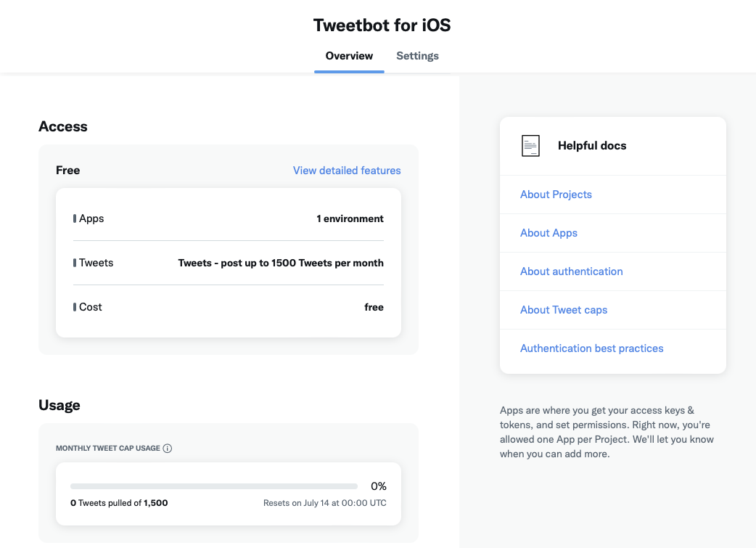Click the bar marker beside Tweets

75,263
